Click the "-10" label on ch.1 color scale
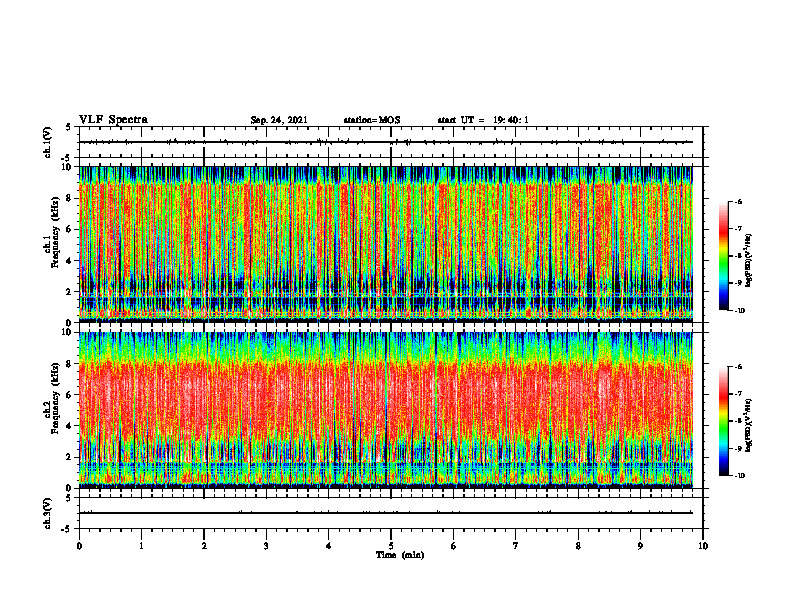 (740, 311)
